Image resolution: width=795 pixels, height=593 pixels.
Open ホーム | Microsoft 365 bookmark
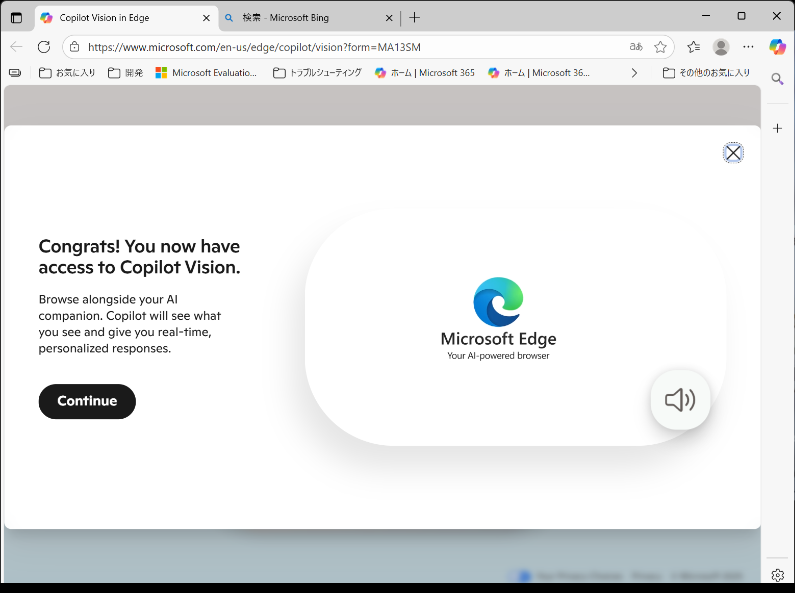coord(425,73)
